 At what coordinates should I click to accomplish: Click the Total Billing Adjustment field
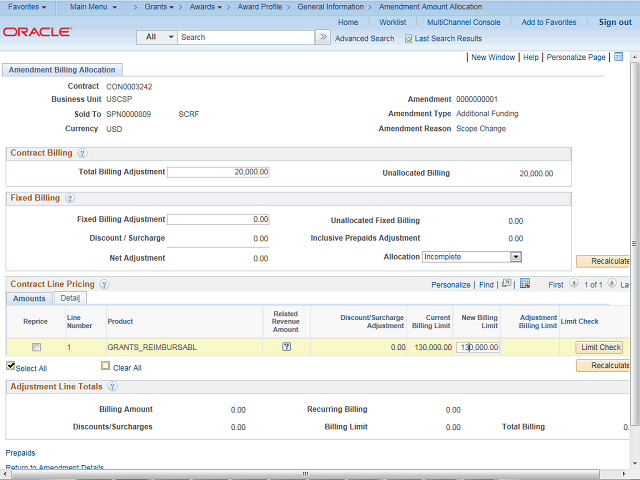point(218,172)
